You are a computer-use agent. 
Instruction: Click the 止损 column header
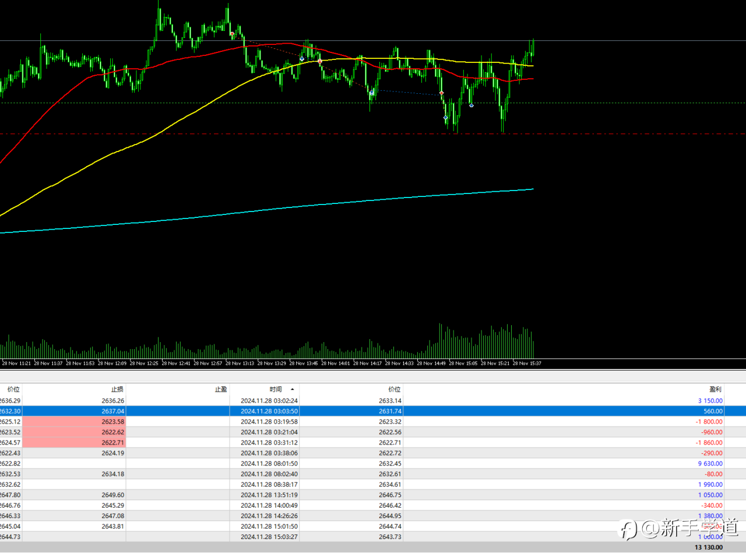coord(117,389)
